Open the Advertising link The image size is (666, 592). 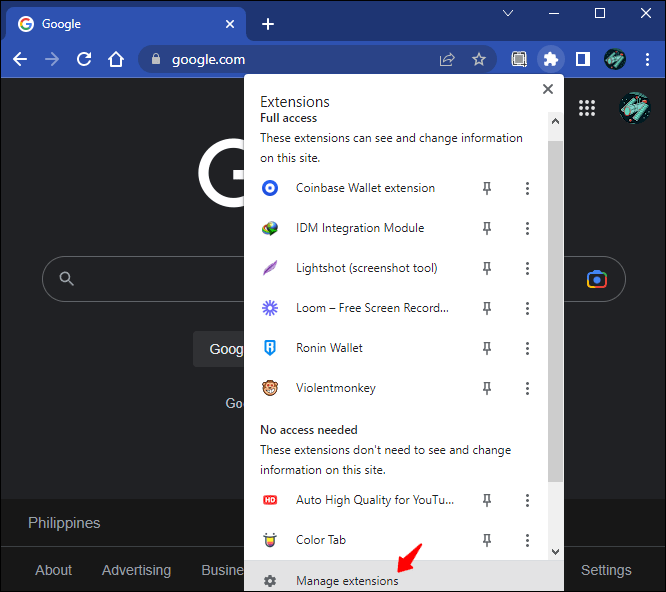136,570
